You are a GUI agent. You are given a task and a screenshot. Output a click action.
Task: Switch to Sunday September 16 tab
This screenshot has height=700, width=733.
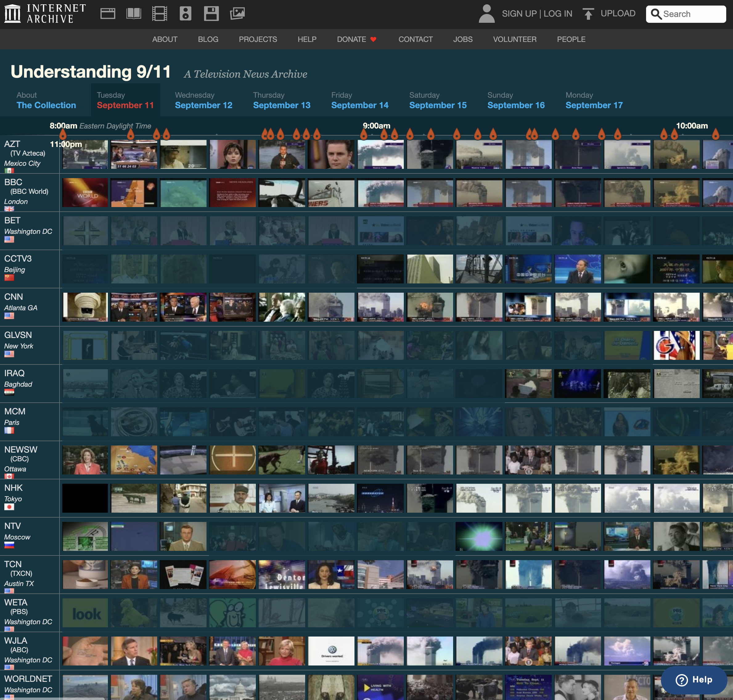(516, 100)
